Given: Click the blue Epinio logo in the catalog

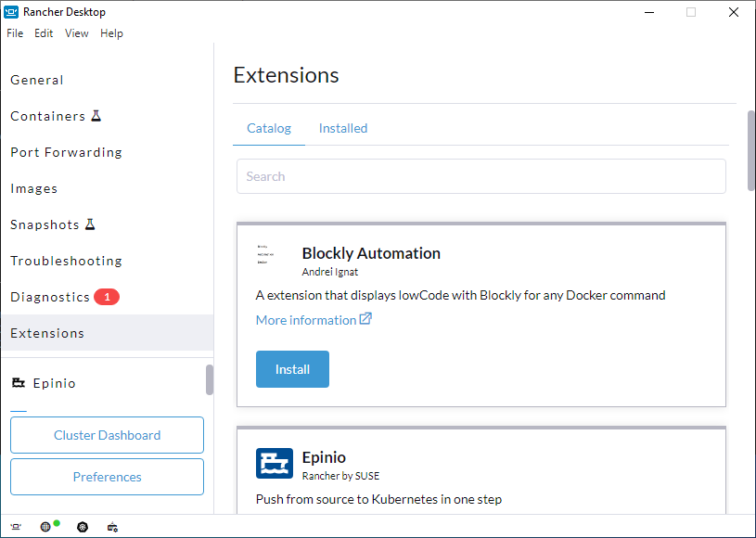Looking at the screenshot, I should click(275, 463).
